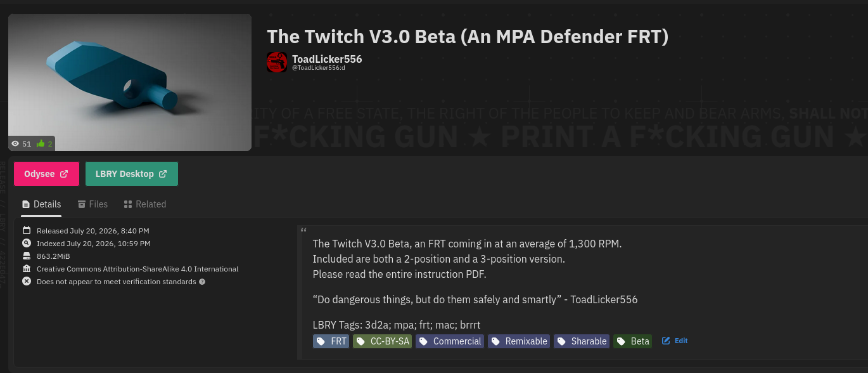Click the eye views counter icon
The height and width of the screenshot is (373, 868).
point(15,144)
